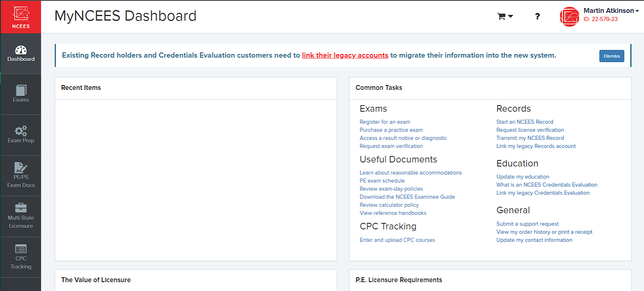Click 'P.E. Licensure Requirements' heading
This screenshot has width=644, height=291.
click(399, 280)
